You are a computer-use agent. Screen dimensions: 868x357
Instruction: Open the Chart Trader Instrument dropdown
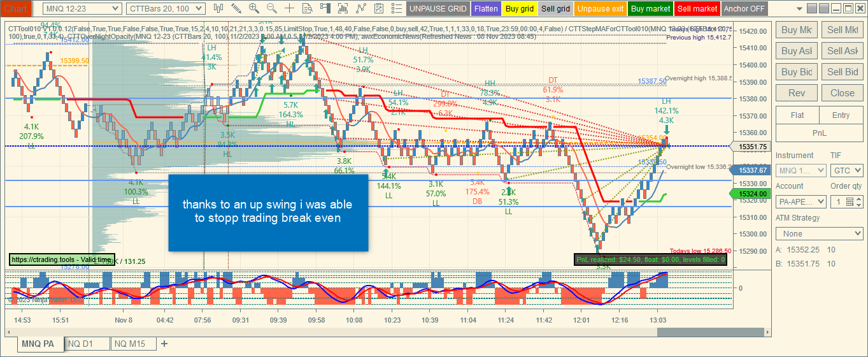801,171
